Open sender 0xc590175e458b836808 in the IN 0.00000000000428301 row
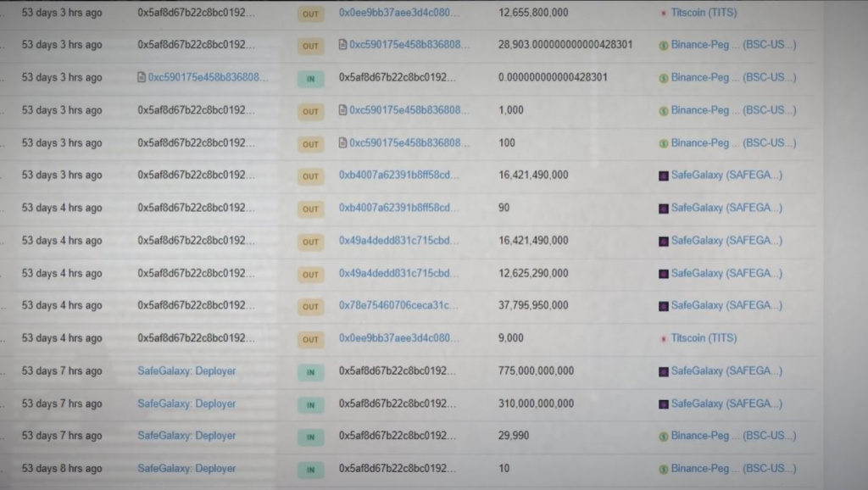 (208, 77)
